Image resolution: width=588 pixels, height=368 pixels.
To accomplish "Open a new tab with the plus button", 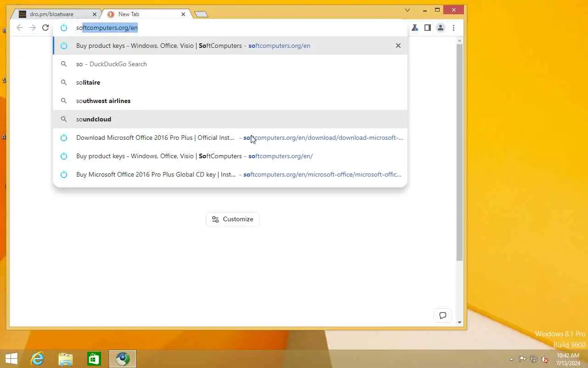I will [201, 14].
